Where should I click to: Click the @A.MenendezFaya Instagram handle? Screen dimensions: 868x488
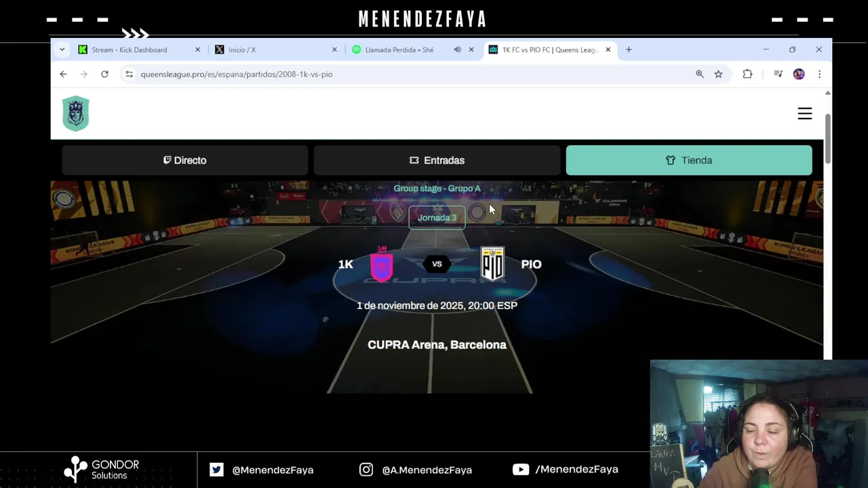click(x=427, y=470)
